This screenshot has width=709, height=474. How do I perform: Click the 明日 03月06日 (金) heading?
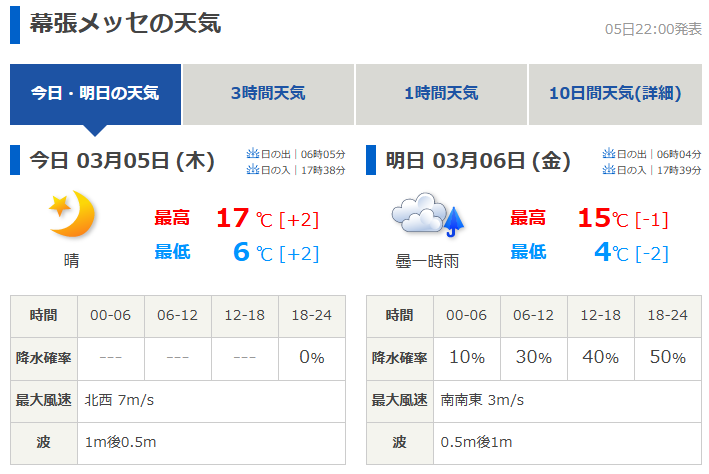tap(478, 160)
